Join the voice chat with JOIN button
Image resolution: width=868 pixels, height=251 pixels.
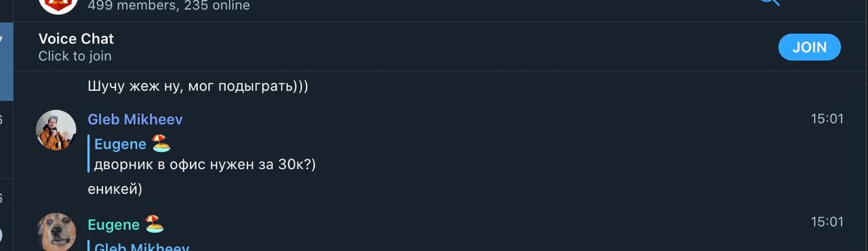click(x=810, y=47)
